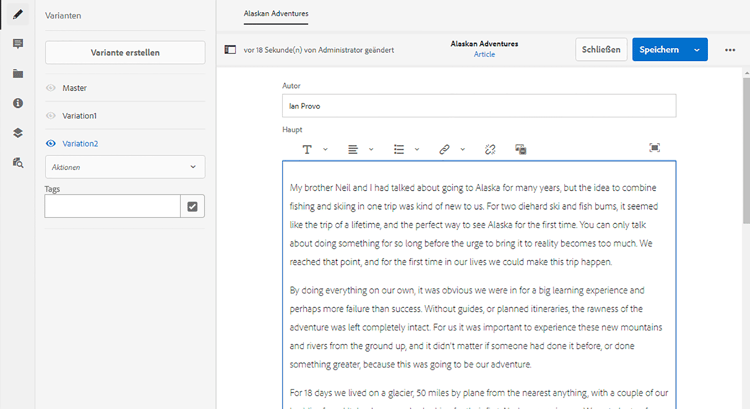Viewport: 750px width, 409px height.
Task: Open the text alignment icon
Action: [353, 149]
